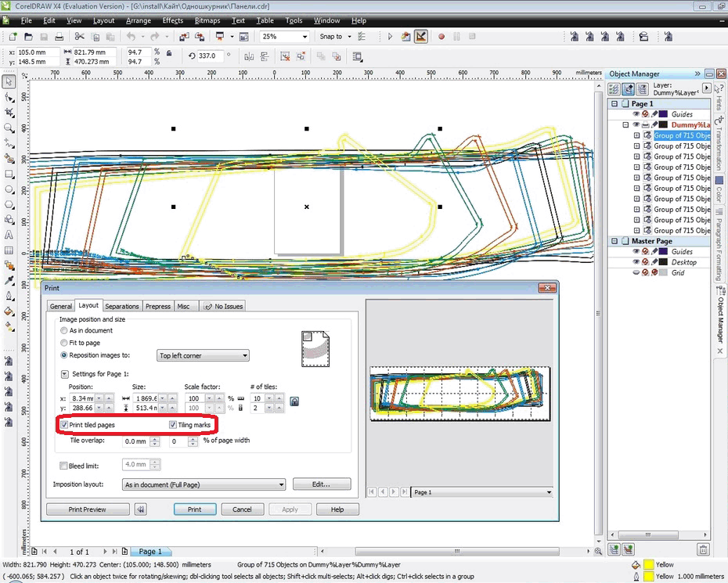Open the 25% zoom level dropdown
This screenshot has width=728, height=583.
click(305, 36)
